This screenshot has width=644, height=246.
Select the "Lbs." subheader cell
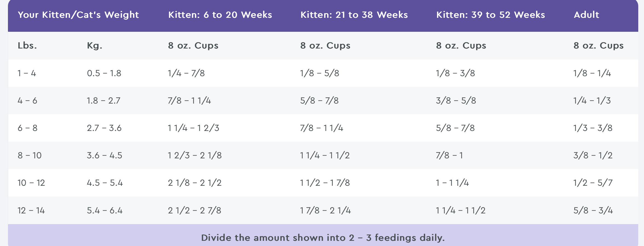[27, 45]
